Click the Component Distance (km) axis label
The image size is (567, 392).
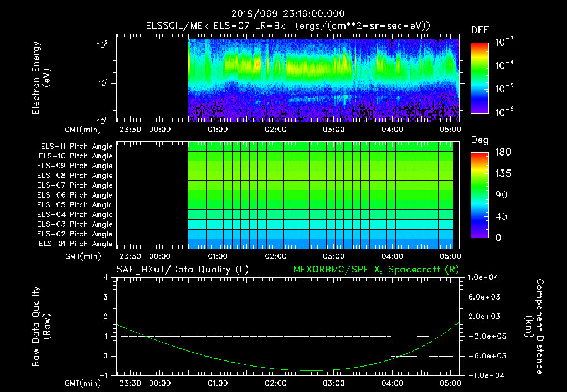click(534, 327)
